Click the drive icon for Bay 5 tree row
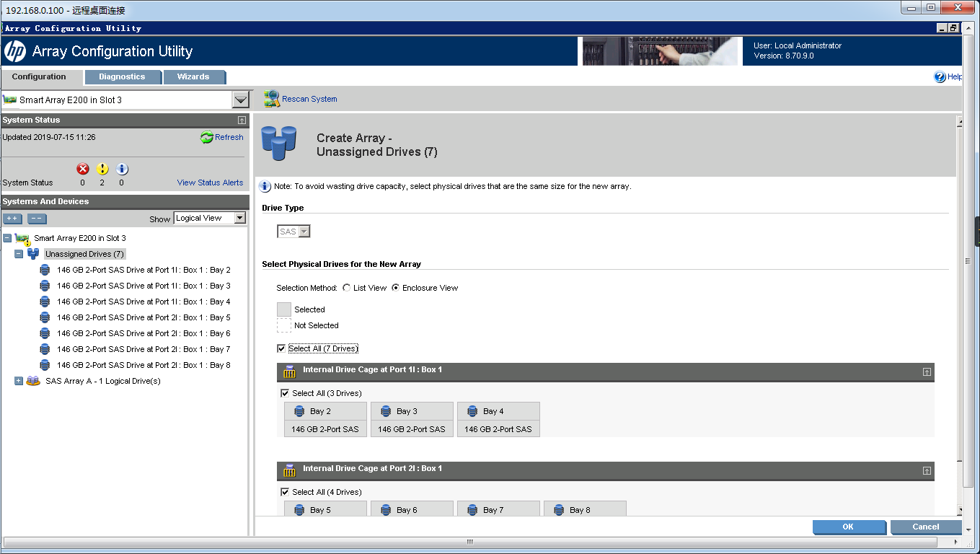980x554 pixels. coord(45,317)
